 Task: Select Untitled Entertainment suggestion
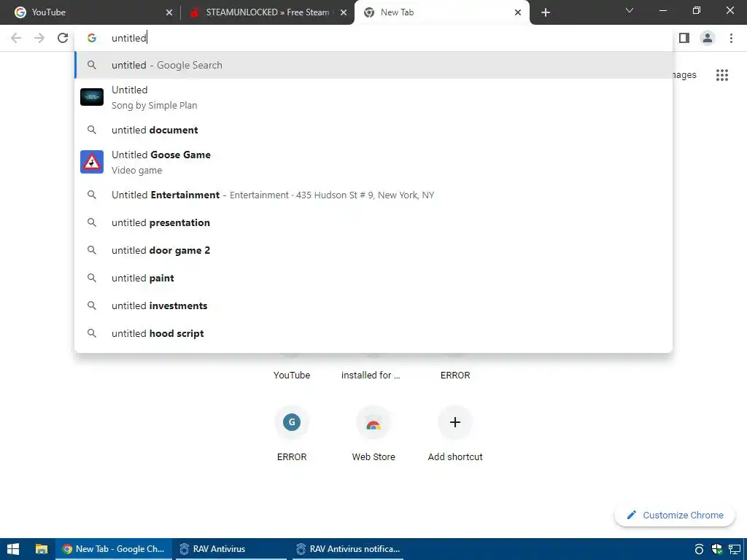tap(373, 195)
